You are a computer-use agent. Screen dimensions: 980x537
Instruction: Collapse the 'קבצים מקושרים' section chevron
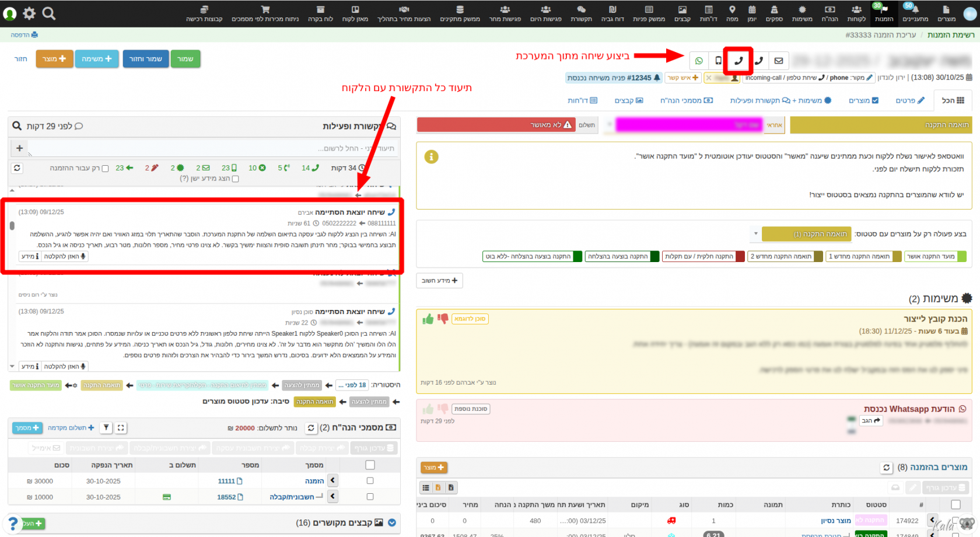click(x=392, y=523)
